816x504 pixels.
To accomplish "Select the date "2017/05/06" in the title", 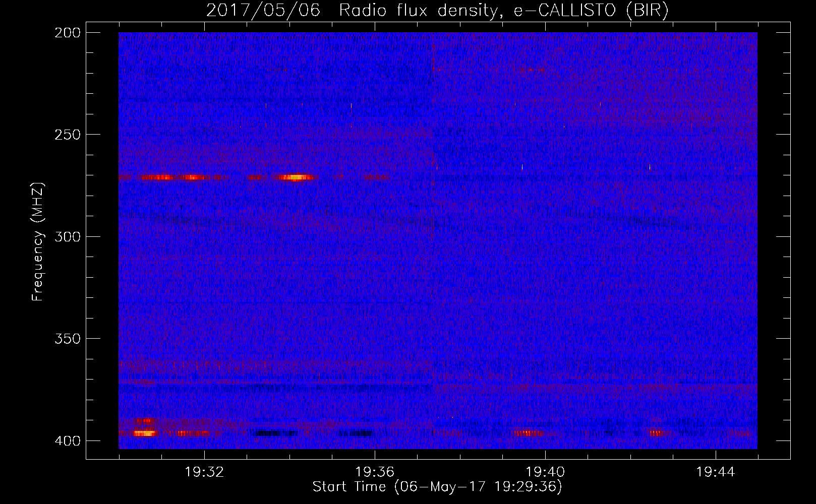I will [263, 11].
